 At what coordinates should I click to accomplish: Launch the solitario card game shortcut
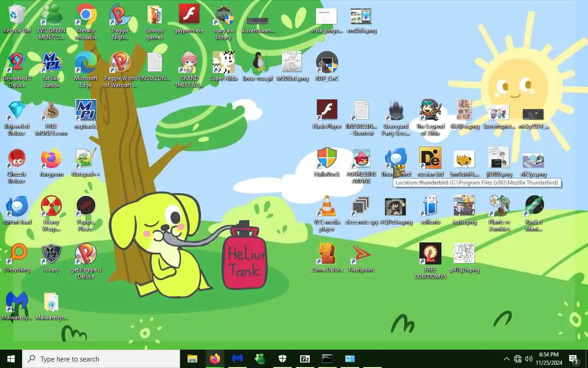click(430, 211)
